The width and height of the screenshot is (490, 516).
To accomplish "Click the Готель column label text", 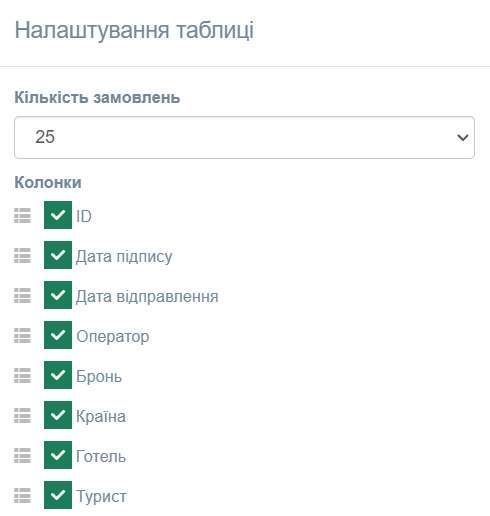I will (101, 456).
